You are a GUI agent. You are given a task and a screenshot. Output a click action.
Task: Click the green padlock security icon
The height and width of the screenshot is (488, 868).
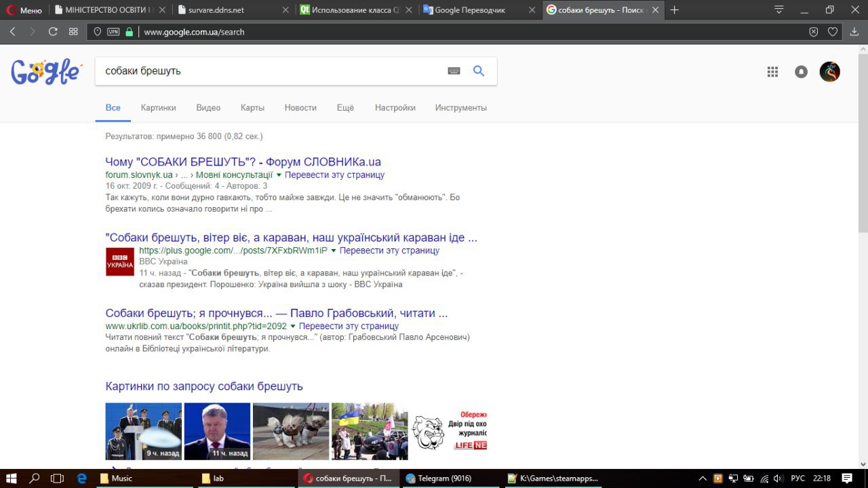tap(129, 32)
